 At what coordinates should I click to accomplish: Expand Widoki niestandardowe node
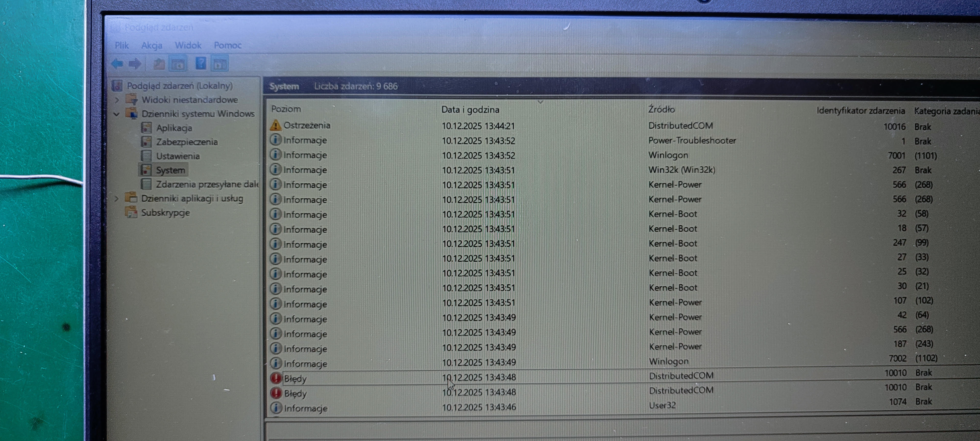point(117,100)
